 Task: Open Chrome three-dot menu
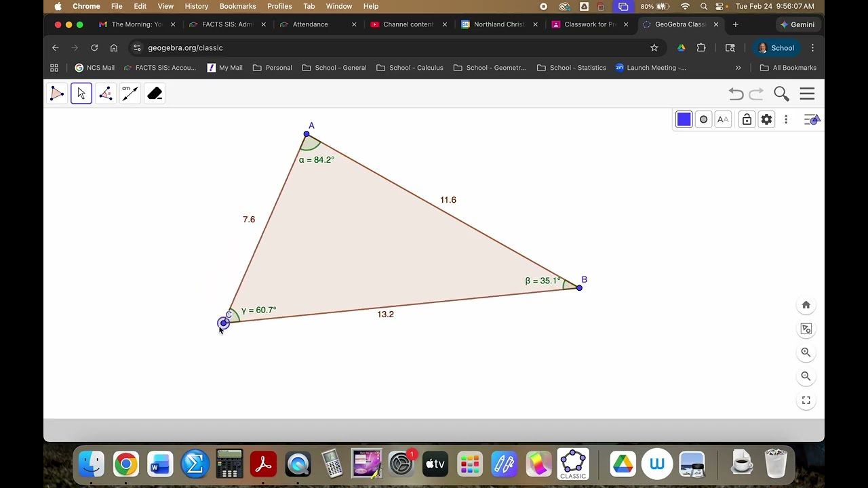[x=812, y=48]
